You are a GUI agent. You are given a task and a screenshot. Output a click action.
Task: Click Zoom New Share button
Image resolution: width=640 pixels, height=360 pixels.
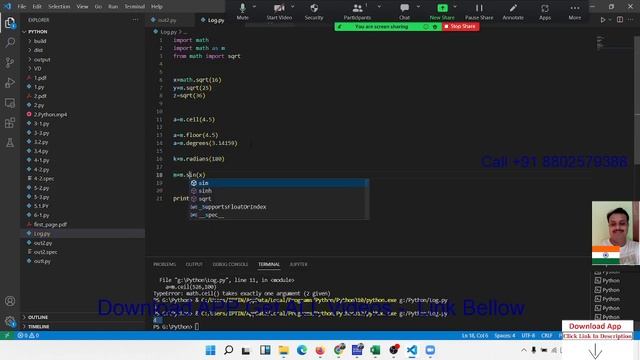[442, 11]
